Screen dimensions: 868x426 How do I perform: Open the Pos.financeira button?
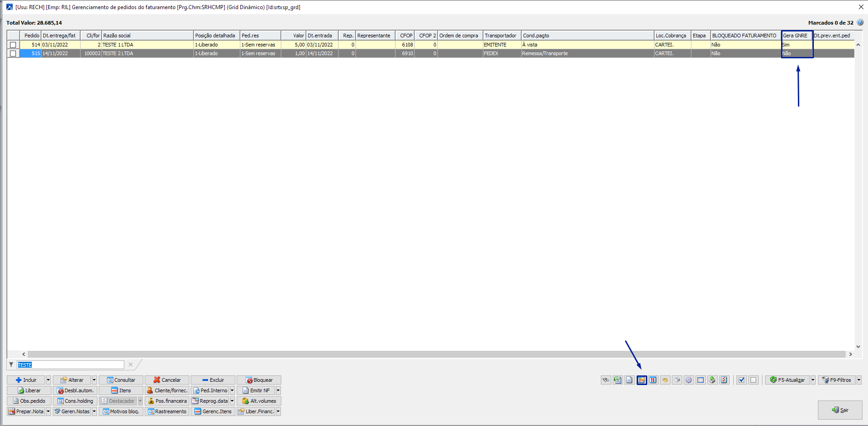pyautogui.click(x=167, y=401)
